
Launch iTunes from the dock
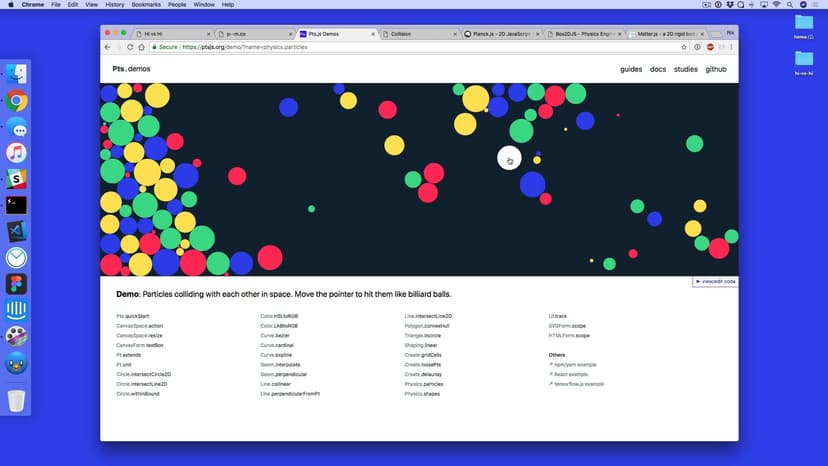16,153
